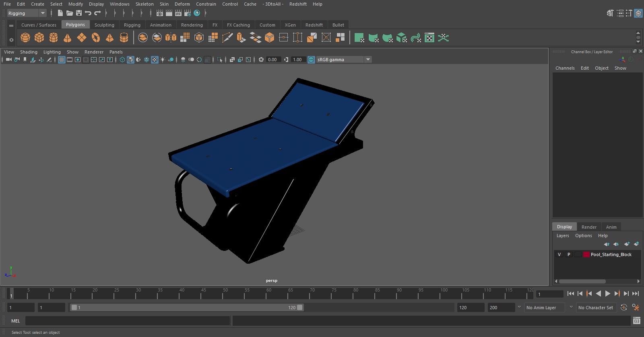Click the Mirror geometry shelf icon
This screenshot has height=337, width=644.
[x=171, y=38]
